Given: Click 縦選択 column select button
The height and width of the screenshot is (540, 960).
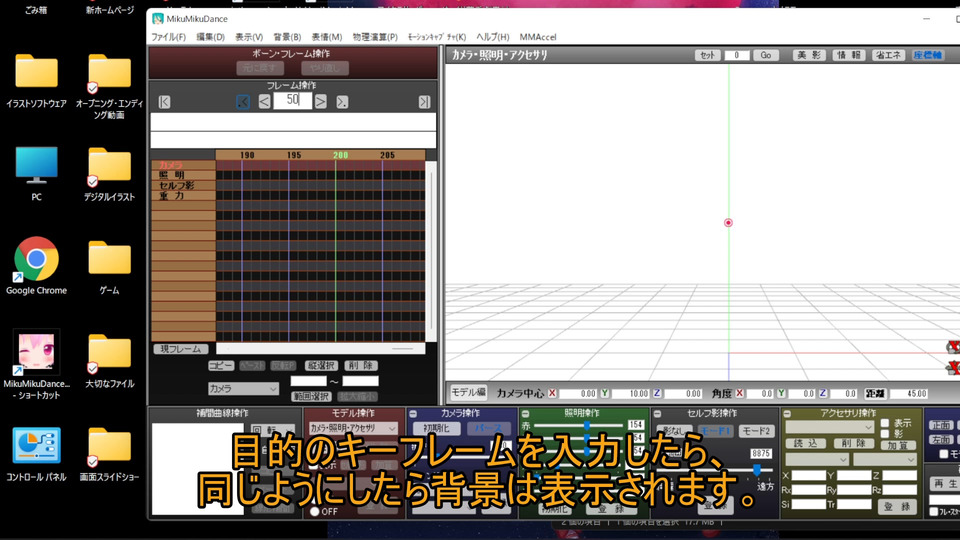Looking at the screenshot, I should (321, 366).
